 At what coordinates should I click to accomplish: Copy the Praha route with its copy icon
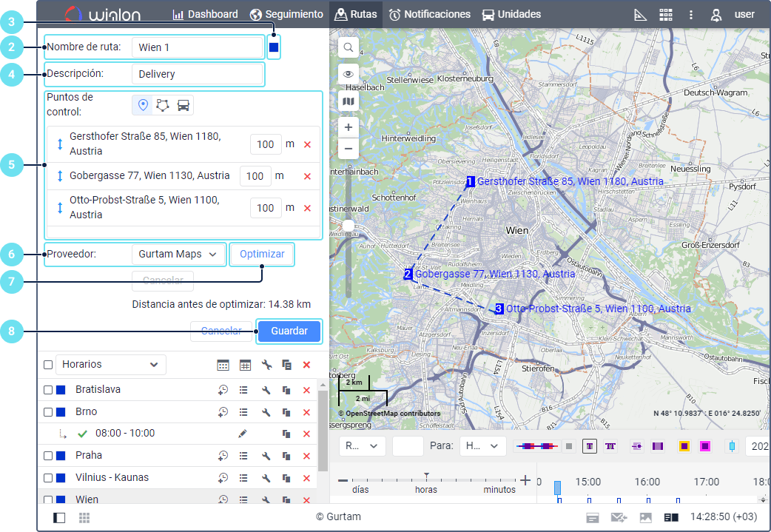(x=286, y=456)
